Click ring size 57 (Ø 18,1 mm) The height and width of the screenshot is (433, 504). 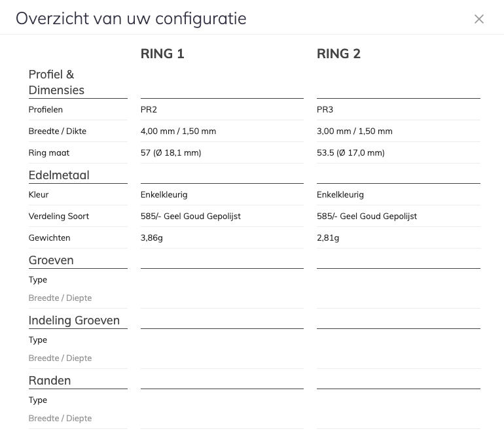coord(171,153)
